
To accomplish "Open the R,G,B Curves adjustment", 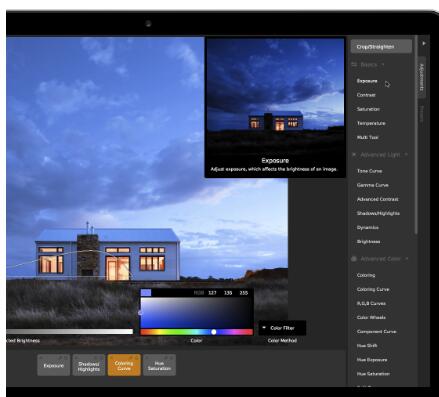I will [371, 303].
